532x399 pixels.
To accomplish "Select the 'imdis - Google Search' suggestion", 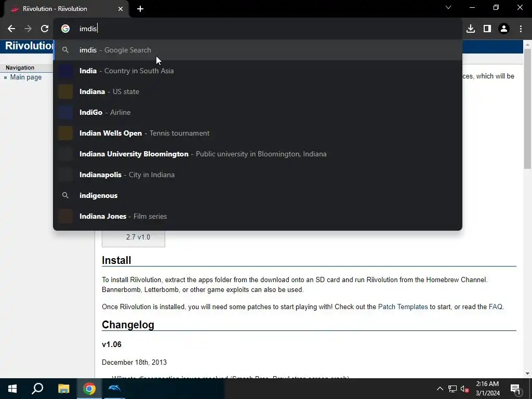I will coord(258,50).
